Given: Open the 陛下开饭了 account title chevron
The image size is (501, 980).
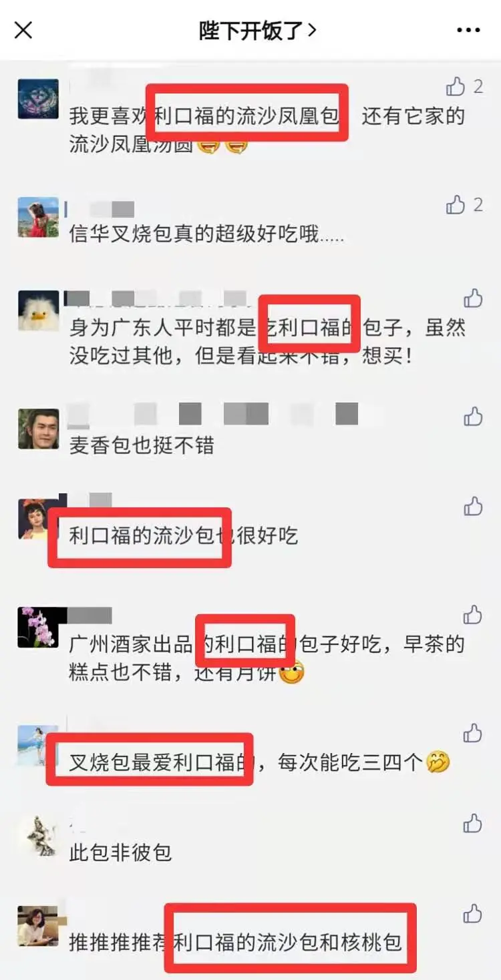Looking at the screenshot, I should 311,31.
